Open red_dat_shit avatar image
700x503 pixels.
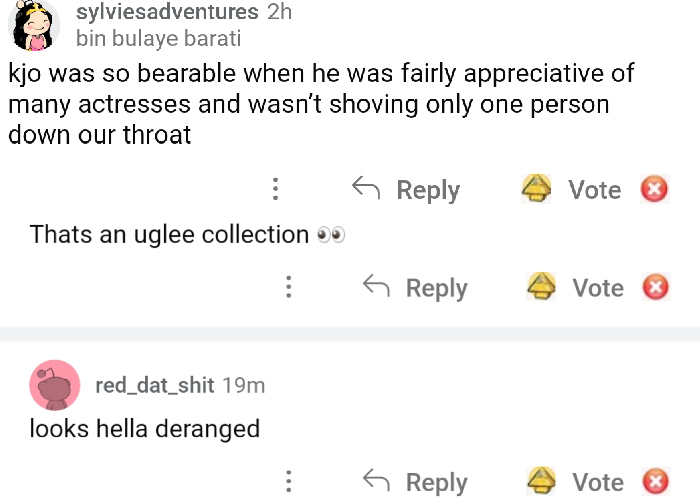coord(55,385)
